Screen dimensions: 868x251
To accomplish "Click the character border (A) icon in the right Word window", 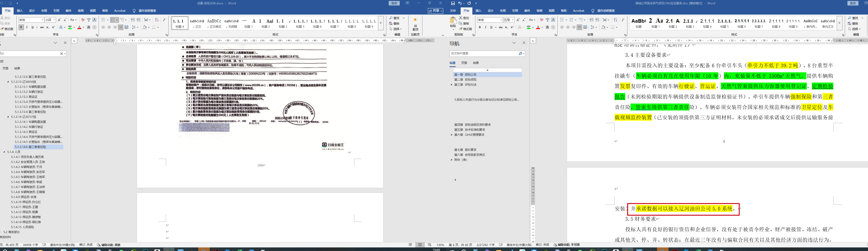I will [x=553, y=20].
